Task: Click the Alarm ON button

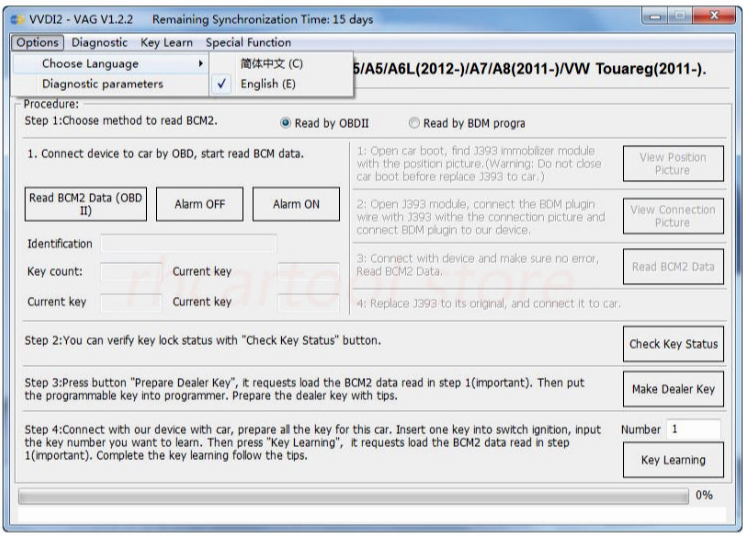Action: (296, 204)
